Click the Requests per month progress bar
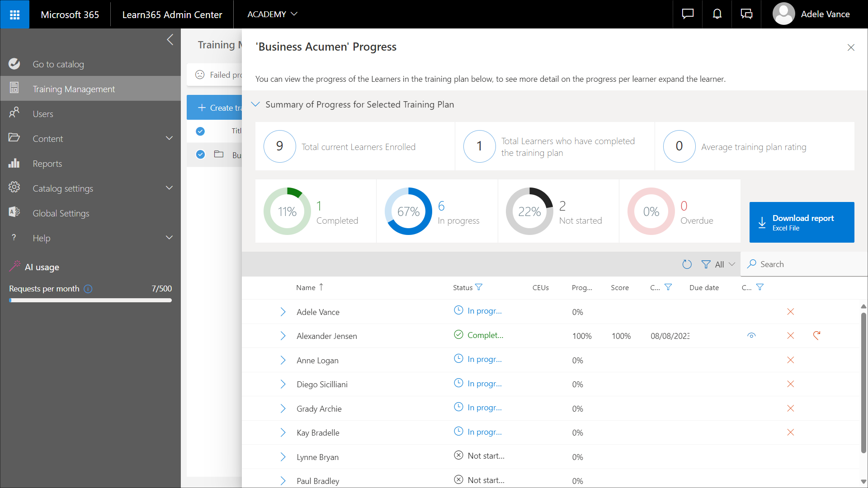The width and height of the screenshot is (868, 488). [x=90, y=300]
